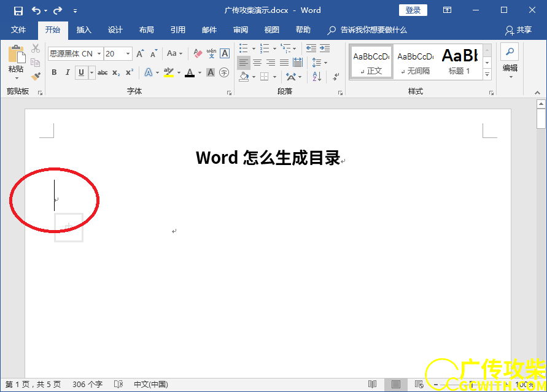Toggle underline formatting

click(81, 72)
